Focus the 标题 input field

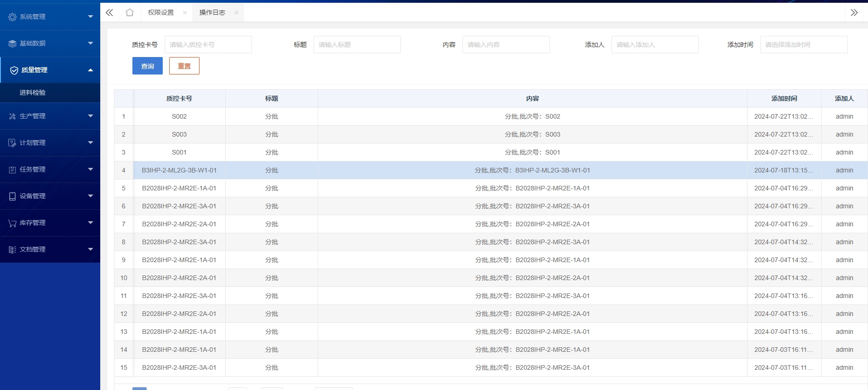click(x=357, y=45)
